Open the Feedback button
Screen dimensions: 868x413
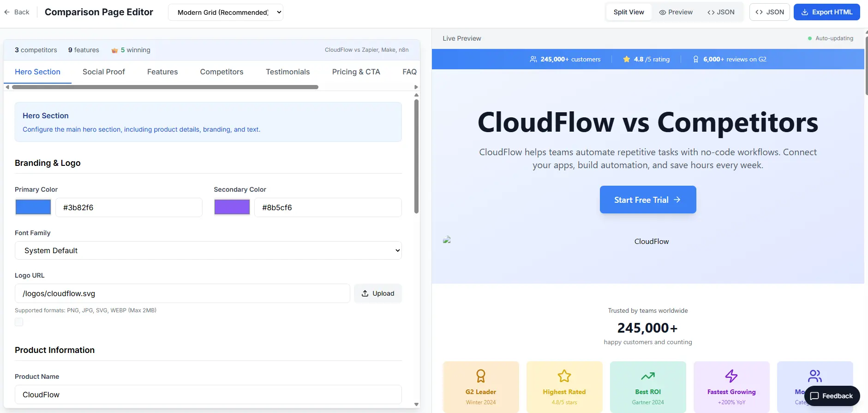[x=832, y=396]
